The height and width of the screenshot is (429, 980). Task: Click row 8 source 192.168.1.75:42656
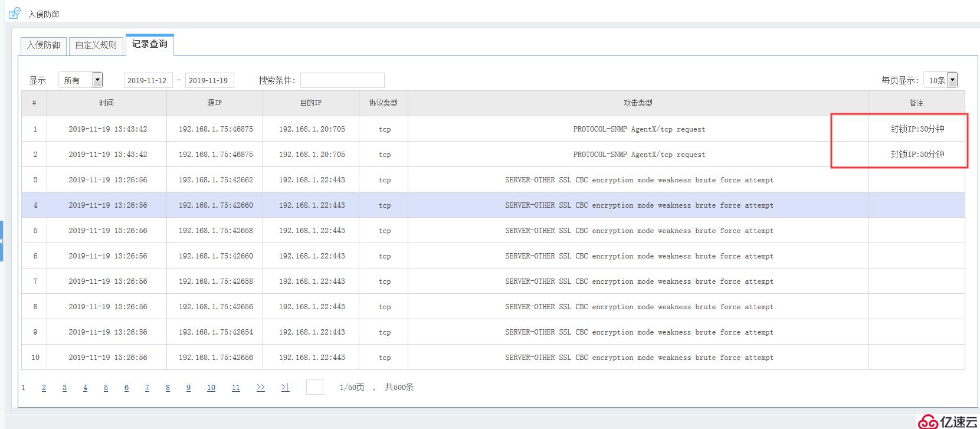216,307
